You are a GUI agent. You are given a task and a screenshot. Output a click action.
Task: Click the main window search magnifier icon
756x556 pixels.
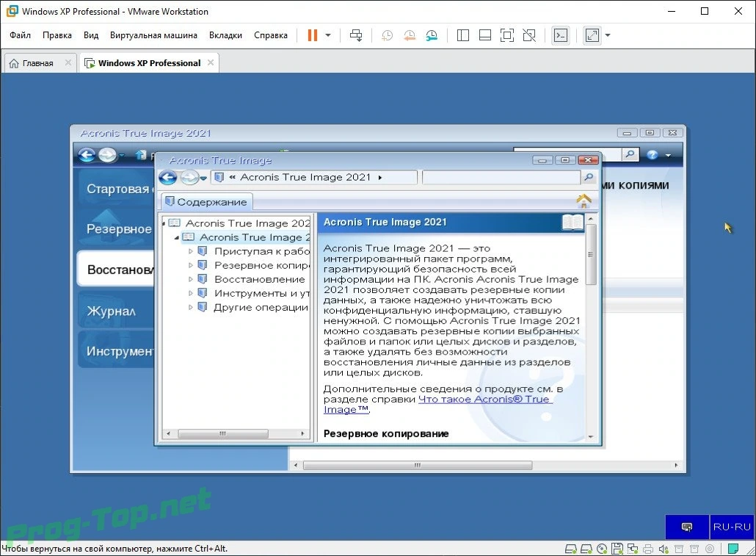point(630,154)
